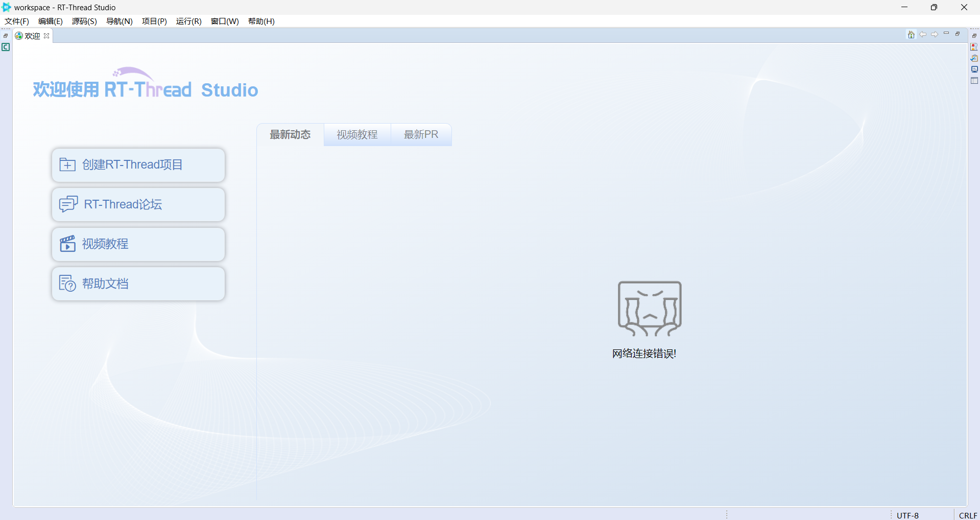This screenshot has height=520, width=980.
Task: Open the 文件(F) menu
Action: [x=17, y=21]
